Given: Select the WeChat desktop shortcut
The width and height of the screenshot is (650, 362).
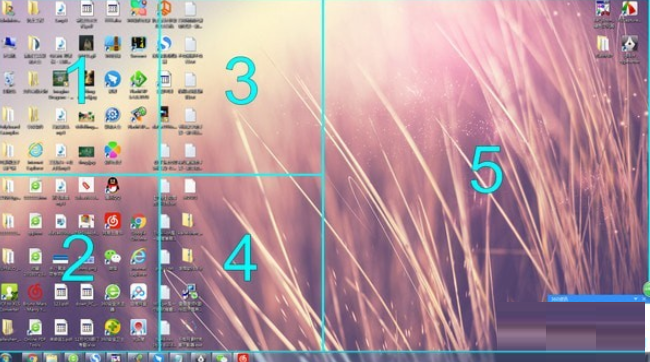Looking at the screenshot, I should tap(112, 257).
